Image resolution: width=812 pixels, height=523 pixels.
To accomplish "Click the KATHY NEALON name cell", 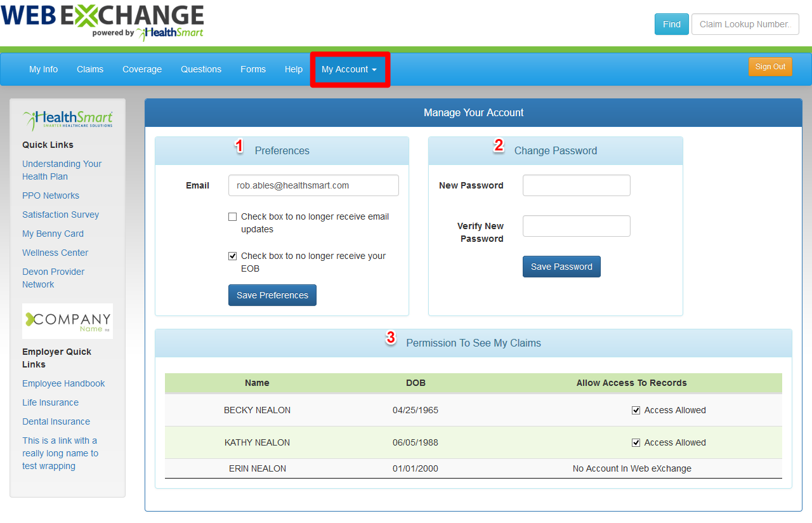I will (257, 442).
